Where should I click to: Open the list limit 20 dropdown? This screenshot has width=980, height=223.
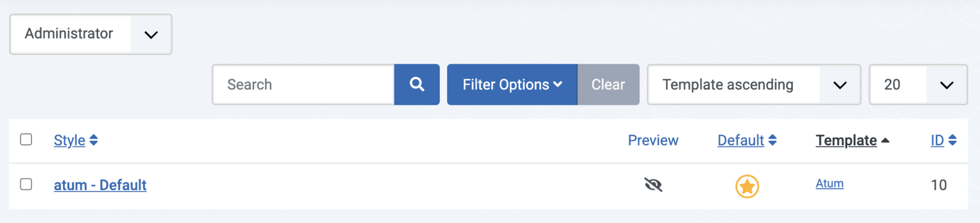(918, 85)
